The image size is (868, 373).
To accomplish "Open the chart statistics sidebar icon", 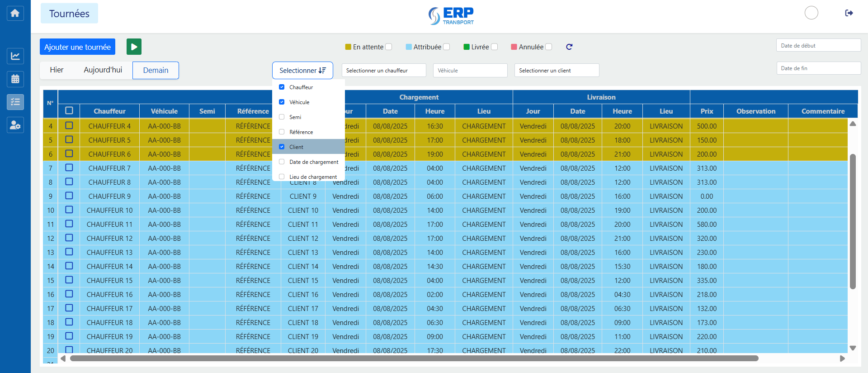I will tap(15, 56).
